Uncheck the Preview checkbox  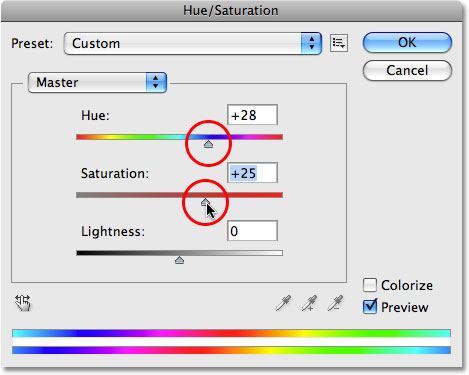click(x=370, y=307)
